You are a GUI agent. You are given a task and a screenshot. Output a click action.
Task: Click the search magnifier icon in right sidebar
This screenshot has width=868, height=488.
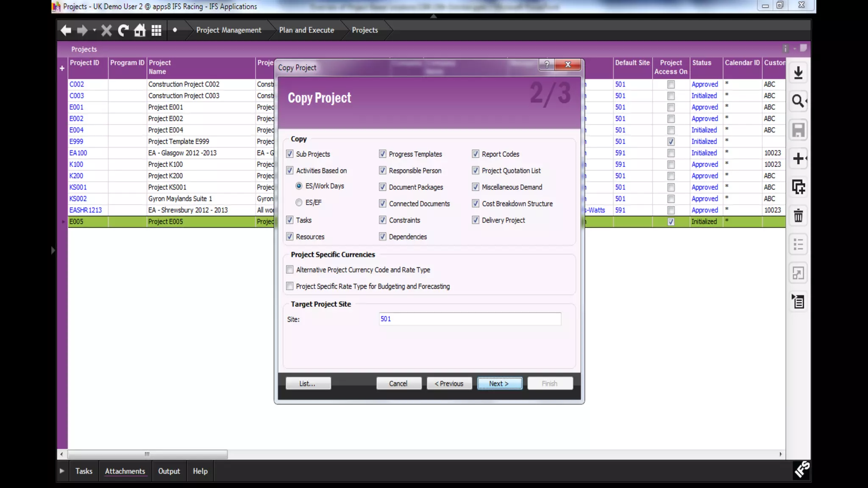pos(798,101)
